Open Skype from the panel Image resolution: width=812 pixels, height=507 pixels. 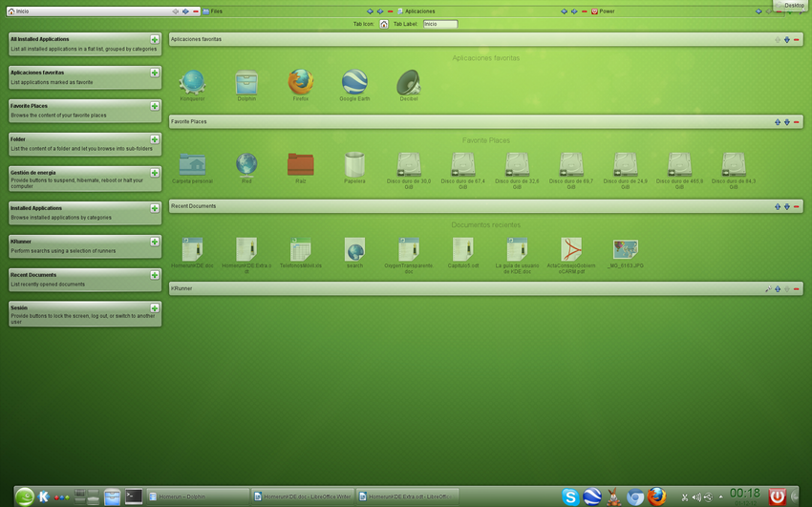pyautogui.click(x=570, y=496)
